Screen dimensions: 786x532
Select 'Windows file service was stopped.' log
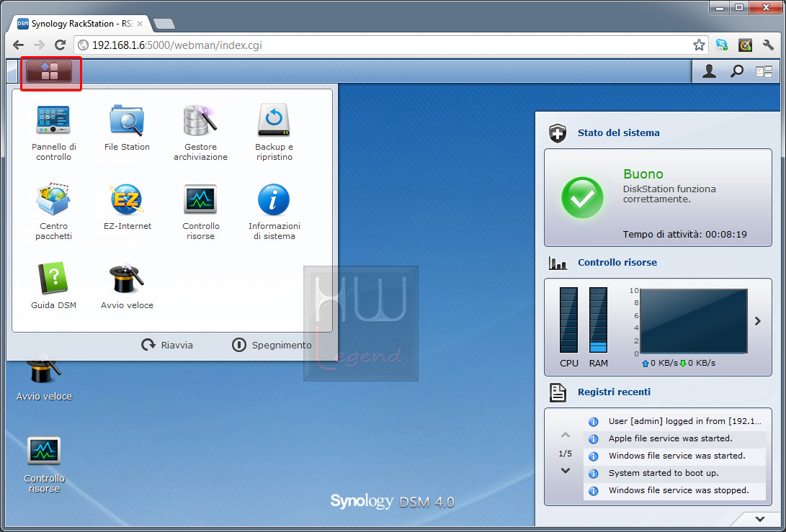pyautogui.click(x=675, y=490)
